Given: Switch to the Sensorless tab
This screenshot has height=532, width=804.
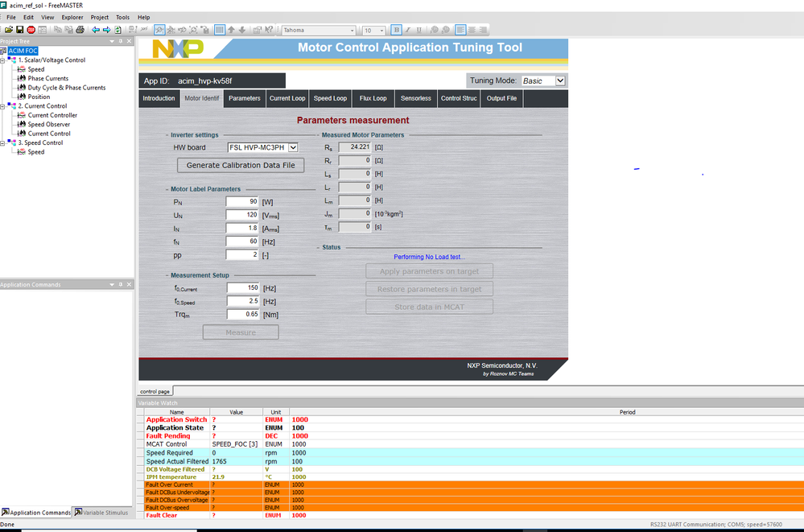Looking at the screenshot, I should (x=416, y=98).
